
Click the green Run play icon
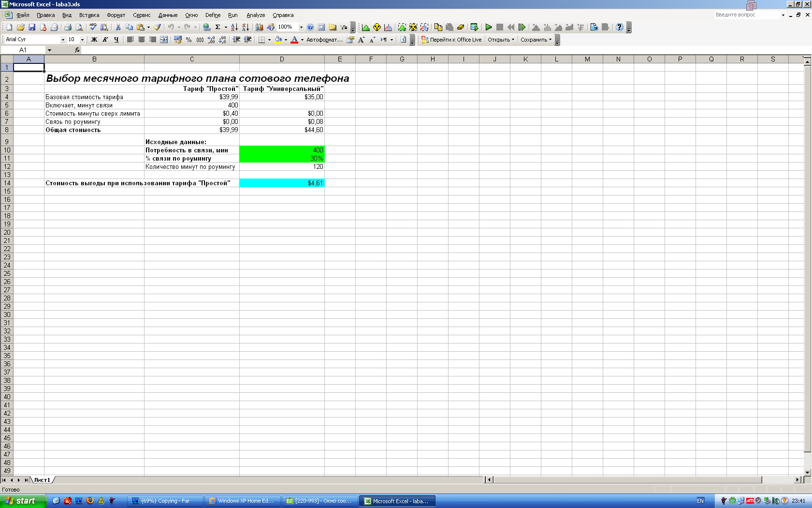point(489,28)
